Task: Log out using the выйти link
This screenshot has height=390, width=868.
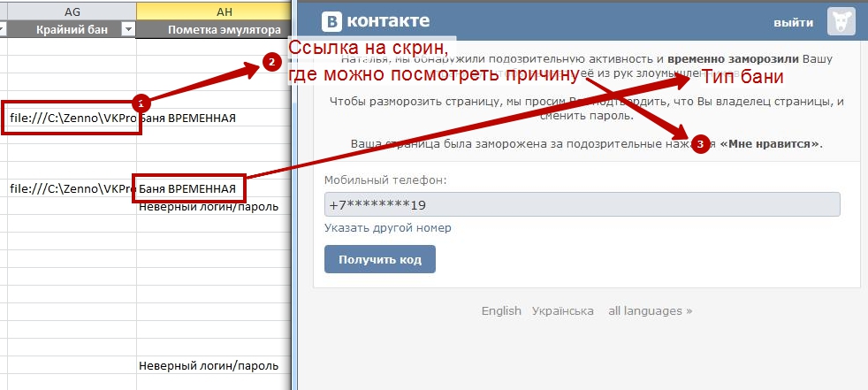Action: click(x=793, y=21)
